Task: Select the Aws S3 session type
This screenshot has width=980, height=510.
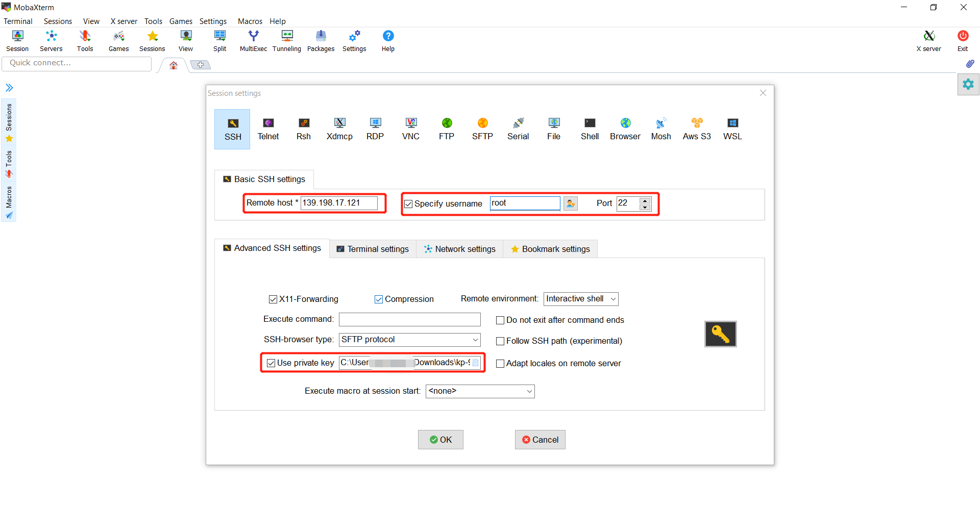Action: tap(697, 129)
